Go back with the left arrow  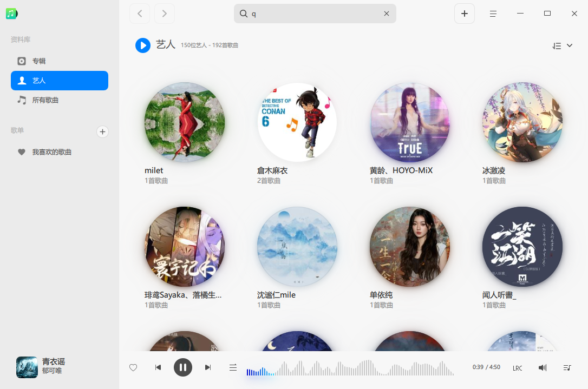[140, 14]
